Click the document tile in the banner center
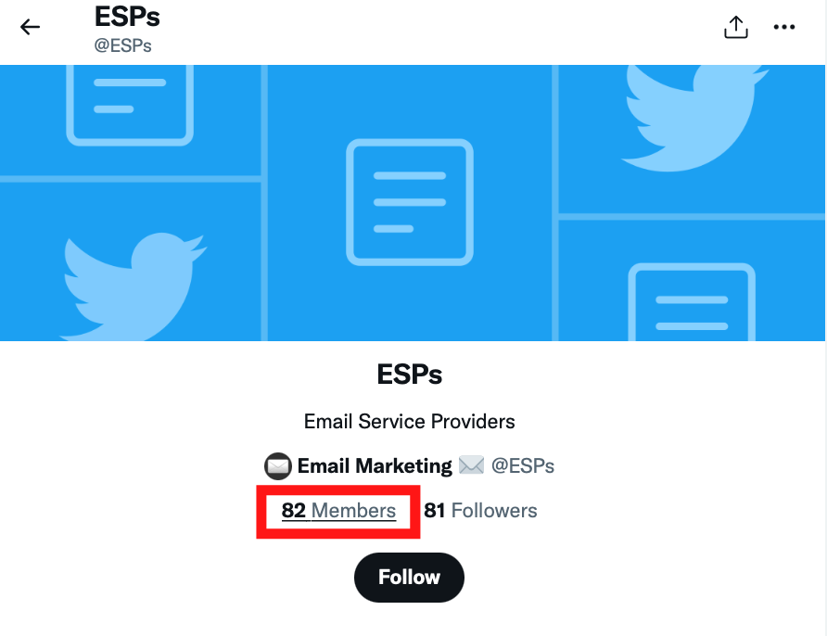The image size is (840, 636). pyautogui.click(x=409, y=201)
